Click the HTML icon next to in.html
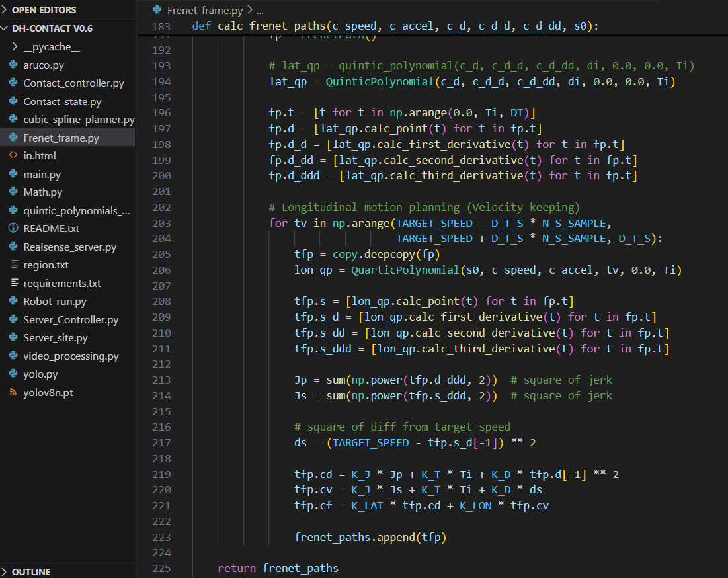 [x=13, y=156]
